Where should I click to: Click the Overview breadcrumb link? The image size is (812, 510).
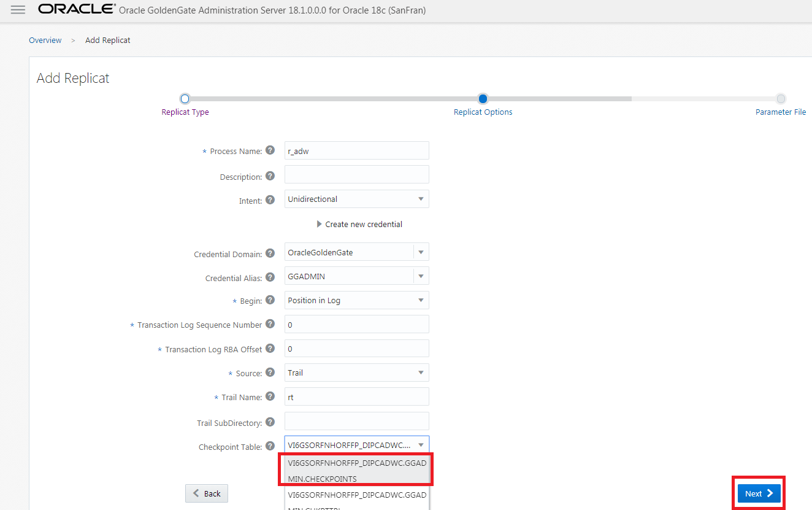(45, 40)
